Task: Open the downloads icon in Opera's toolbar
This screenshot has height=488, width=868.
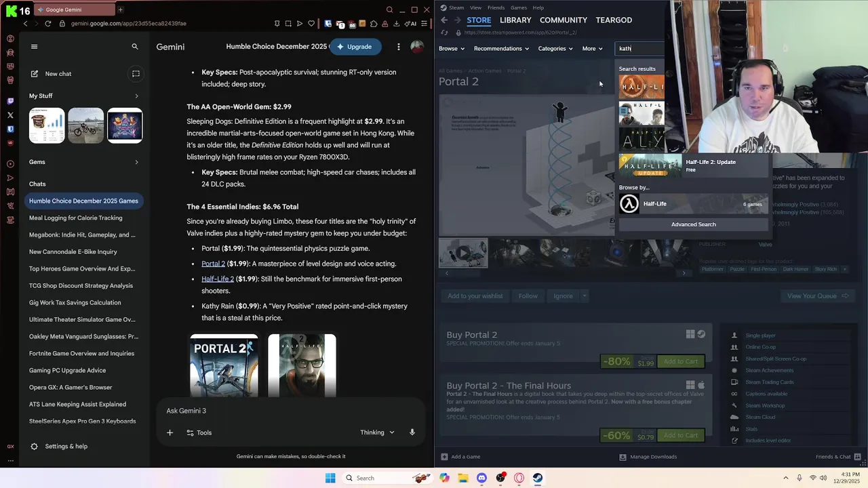Action: coord(397,24)
